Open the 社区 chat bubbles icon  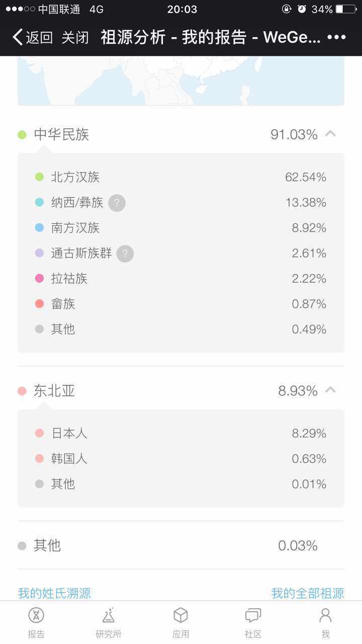[x=253, y=622]
